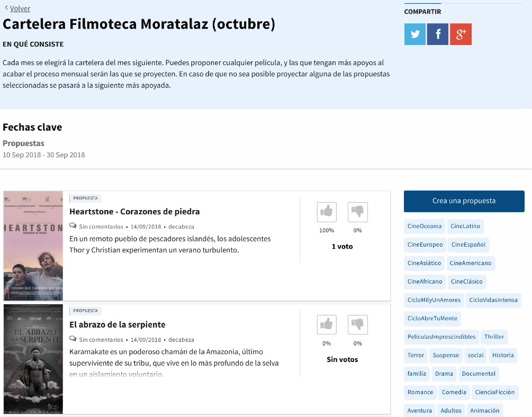Screen dimensions: 532x417
Task: Open decabeza author link on Heartstone
Action: pyautogui.click(x=181, y=226)
